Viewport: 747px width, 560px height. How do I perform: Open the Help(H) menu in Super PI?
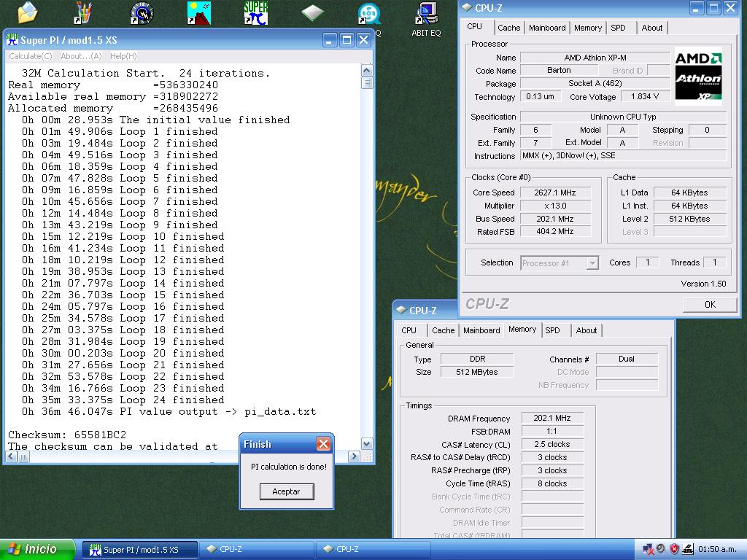pyautogui.click(x=123, y=56)
